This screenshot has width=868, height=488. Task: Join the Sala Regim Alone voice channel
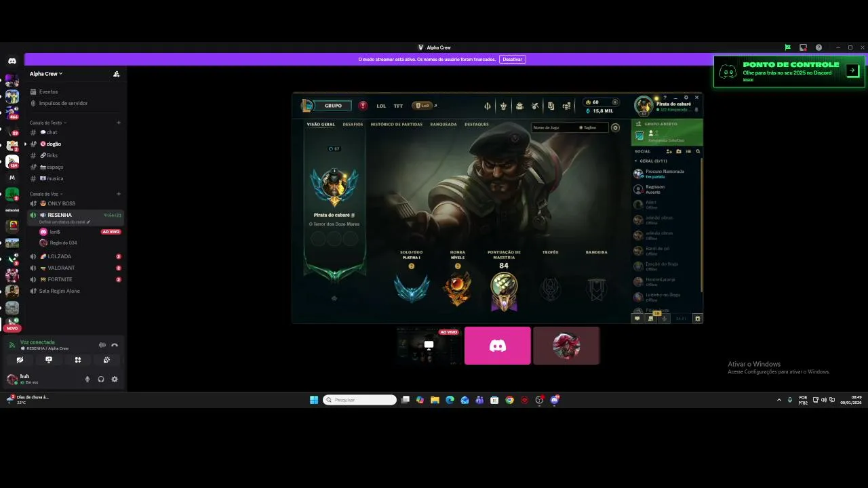point(59,291)
